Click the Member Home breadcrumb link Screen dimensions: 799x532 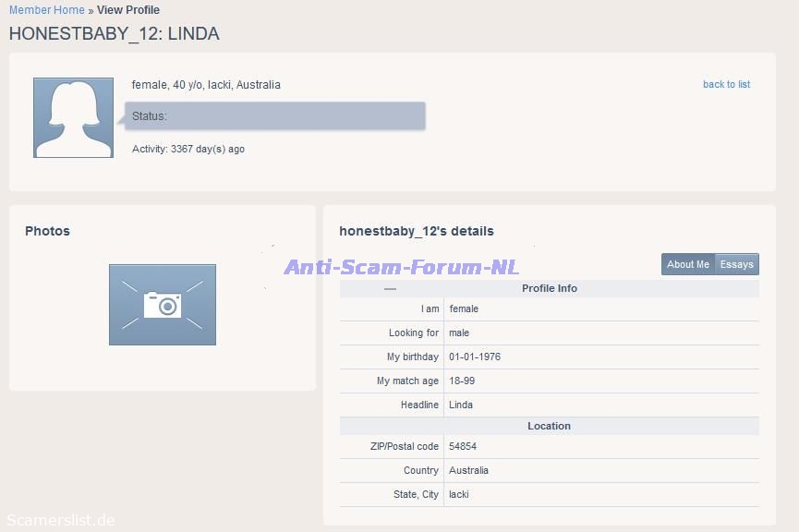46,10
